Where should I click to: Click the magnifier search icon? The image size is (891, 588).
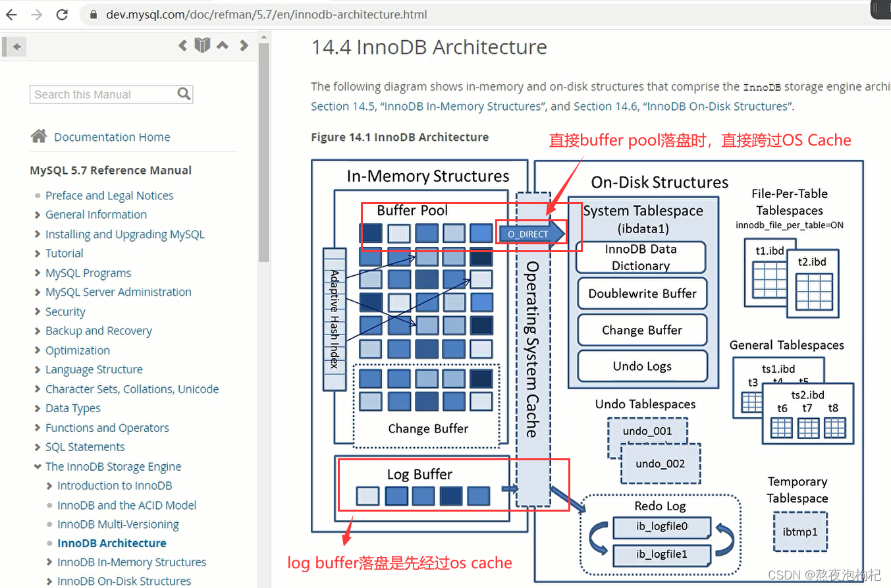(184, 94)
